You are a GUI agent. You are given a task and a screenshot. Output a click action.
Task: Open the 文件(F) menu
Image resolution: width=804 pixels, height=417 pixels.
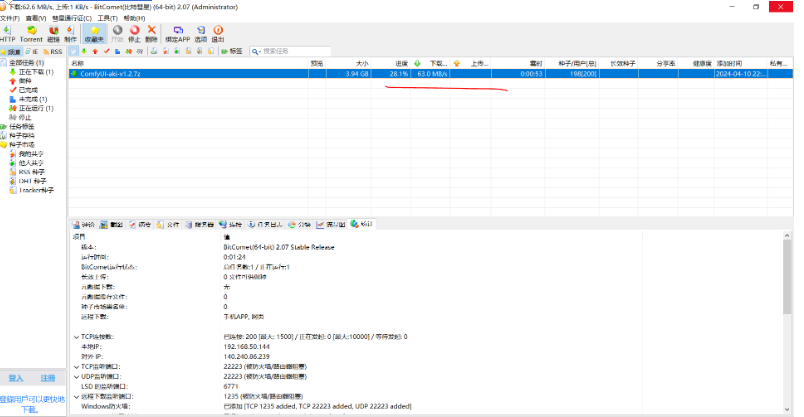pyautogui.click(x=10, y=18)
